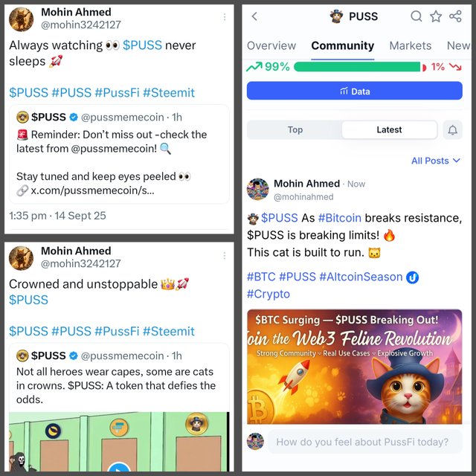Switch to the Markets tab

[410, 45]
